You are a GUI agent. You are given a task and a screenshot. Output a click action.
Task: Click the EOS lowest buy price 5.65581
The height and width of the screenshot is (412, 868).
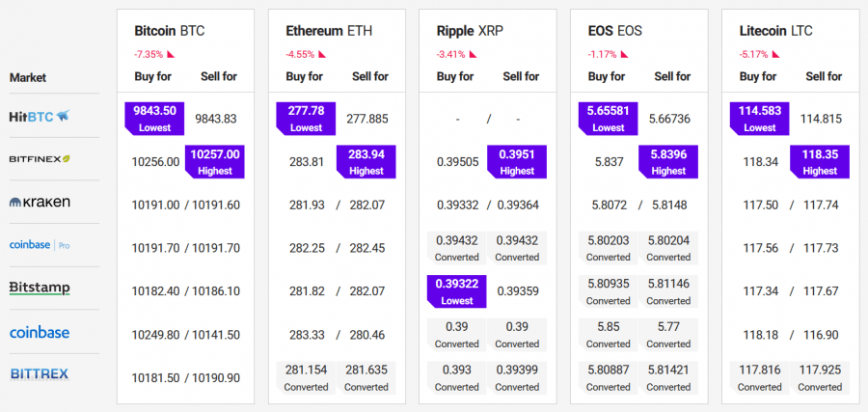(x=609, y=119)
